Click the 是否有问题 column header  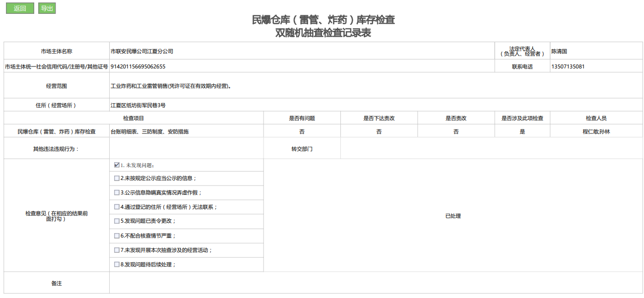[x=302, y=119]
